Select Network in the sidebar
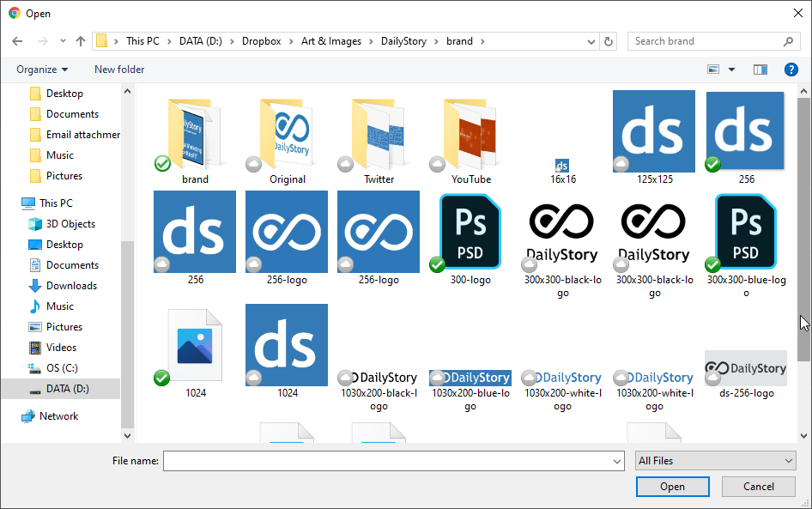This screenshot has width=812, height=509. tap(50, 415)
